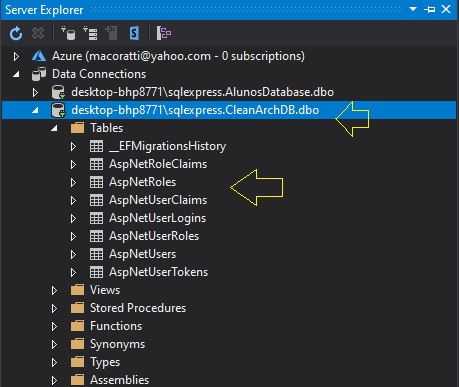
Task: Click the Connect to Server icon
Action: (x=90, y=33)
